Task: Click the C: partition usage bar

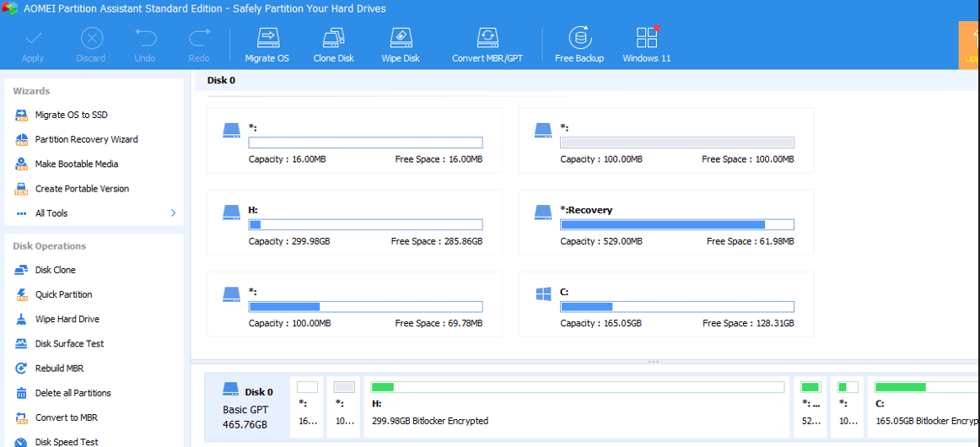Action: (677, 306)
